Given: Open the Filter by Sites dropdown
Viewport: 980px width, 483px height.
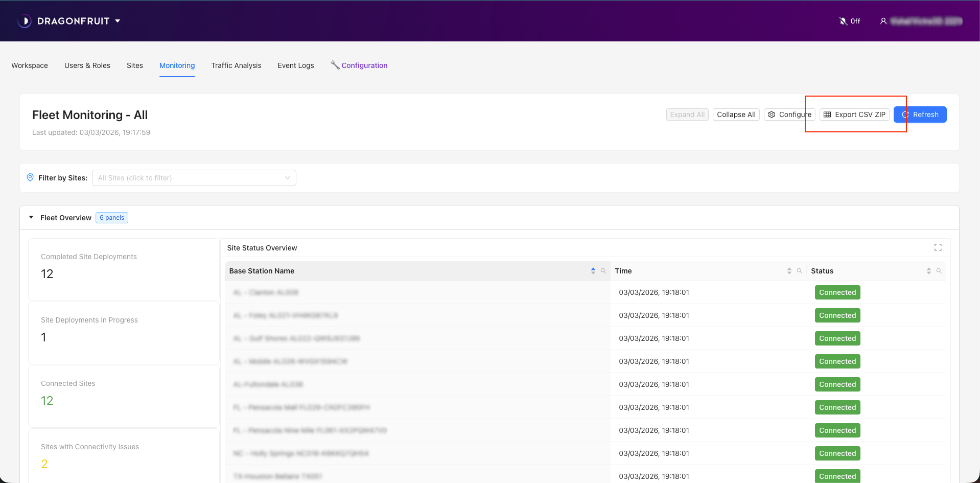Looking at the screenshot, I should [x=194, y=178].
